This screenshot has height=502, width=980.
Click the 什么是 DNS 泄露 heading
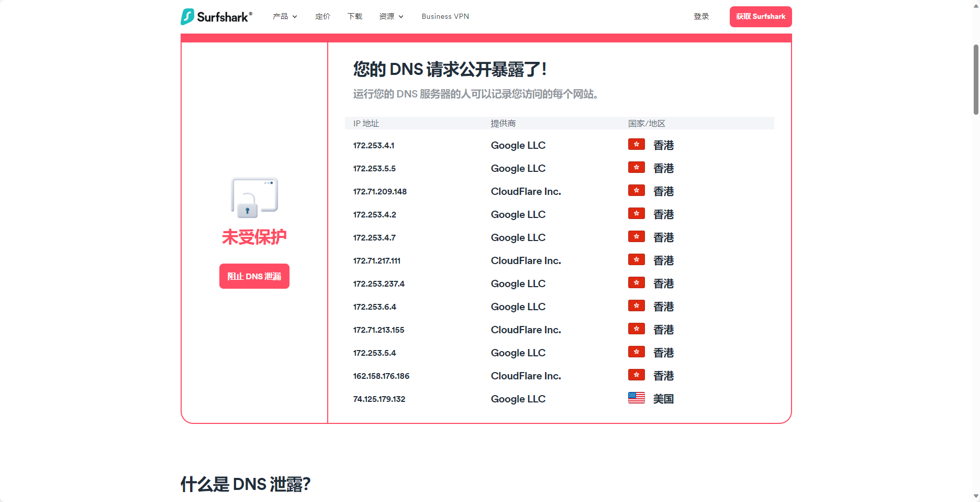[x=246, y=484]
